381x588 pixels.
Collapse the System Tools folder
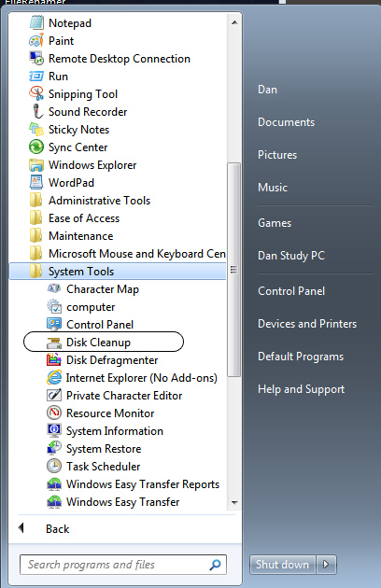[x=118, y=271]
